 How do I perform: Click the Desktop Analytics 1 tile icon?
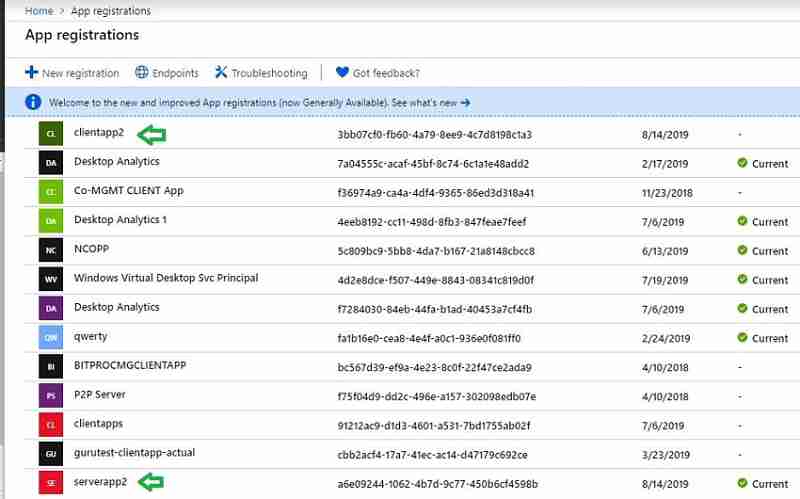tap(51, 221)
